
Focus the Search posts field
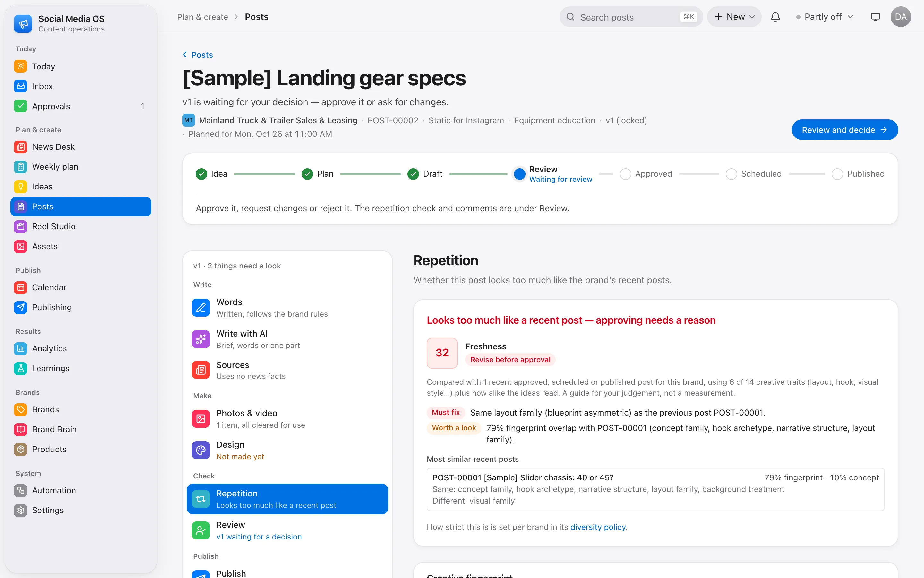point(631,17)
